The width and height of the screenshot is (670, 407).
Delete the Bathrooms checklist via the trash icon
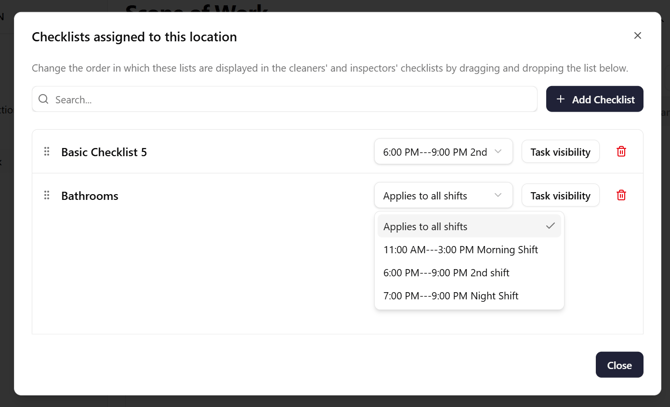click(x=621, y=196)
